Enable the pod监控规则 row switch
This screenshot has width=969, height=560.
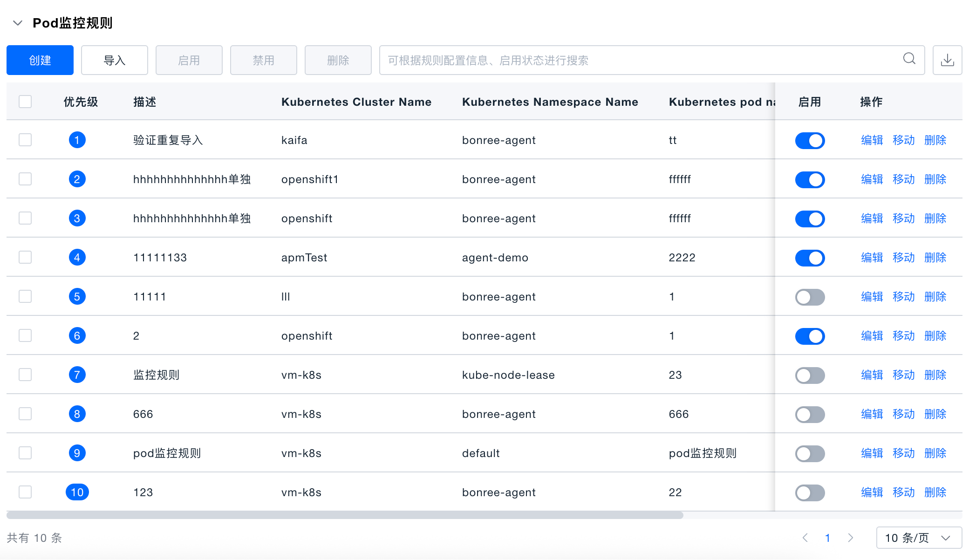(810, 453)
